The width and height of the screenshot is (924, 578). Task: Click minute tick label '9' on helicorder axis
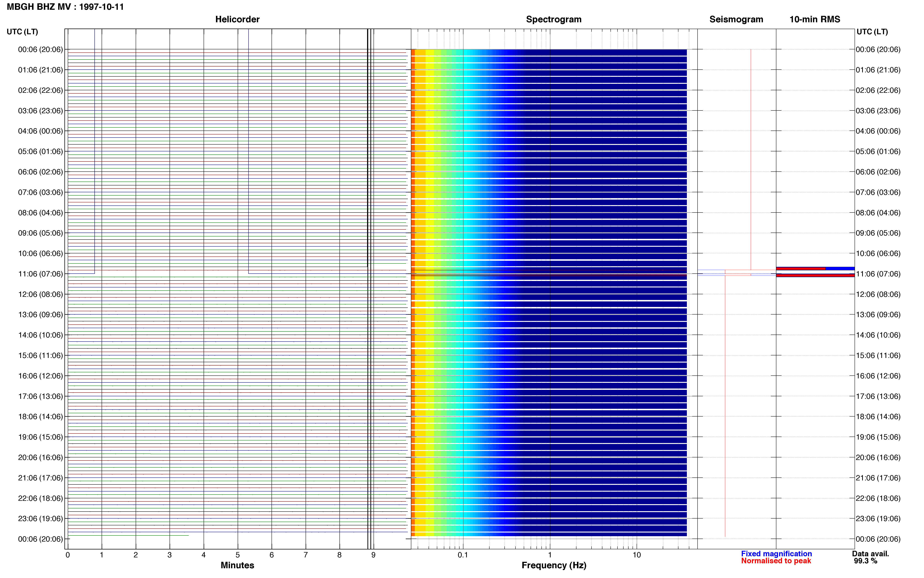(373, 555)
